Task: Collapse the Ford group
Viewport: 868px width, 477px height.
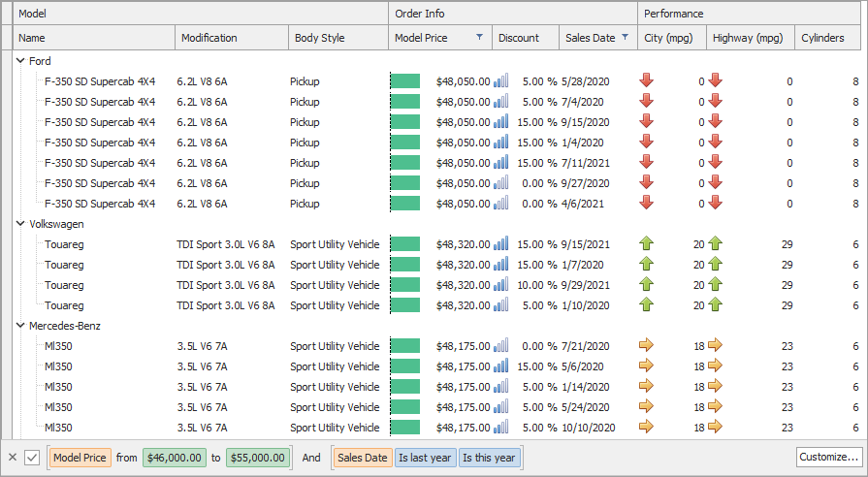Action: click(21, 61)
